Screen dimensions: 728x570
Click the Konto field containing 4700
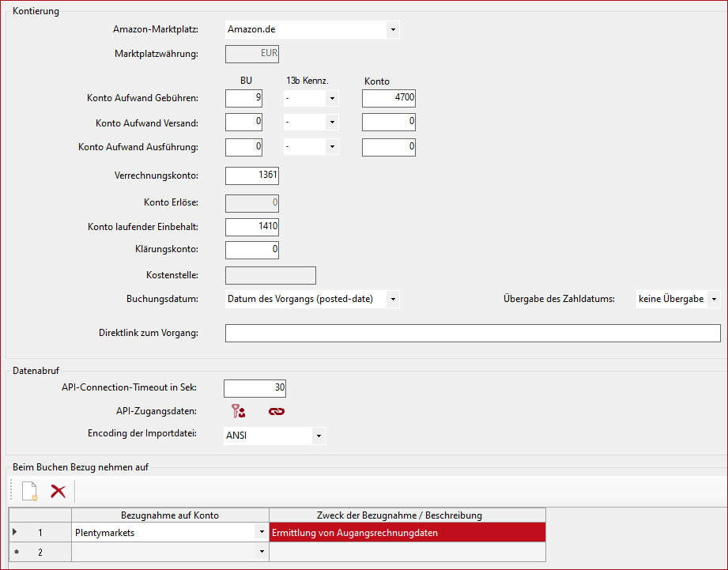[x=388, y=98]
